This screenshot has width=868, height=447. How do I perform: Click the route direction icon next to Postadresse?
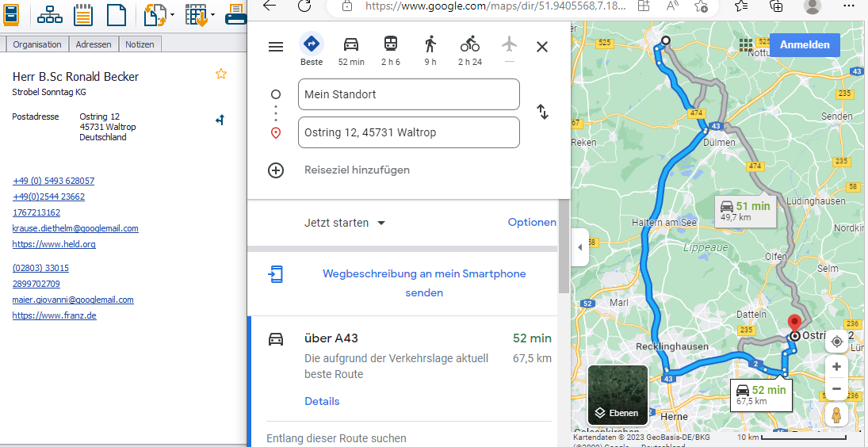pyautogui.click(x=220, y=120)
